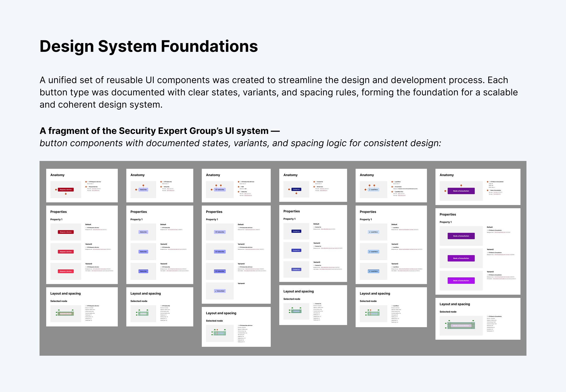Click Variant3 'Load More' pressed-state button
The image size is (566, 392).
374,271
